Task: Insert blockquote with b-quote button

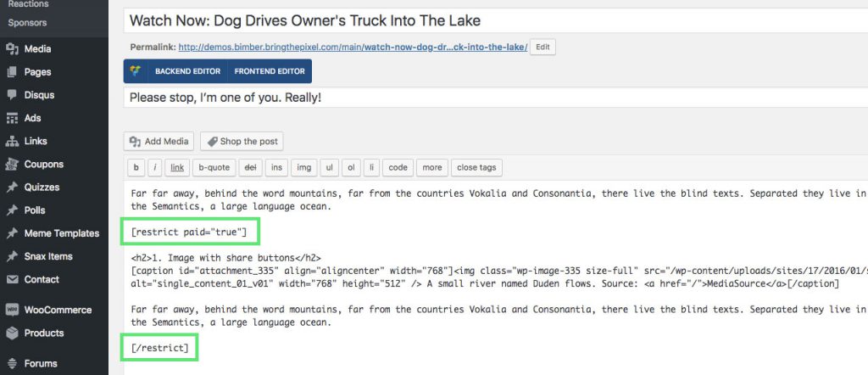Action: pos(214,167)
